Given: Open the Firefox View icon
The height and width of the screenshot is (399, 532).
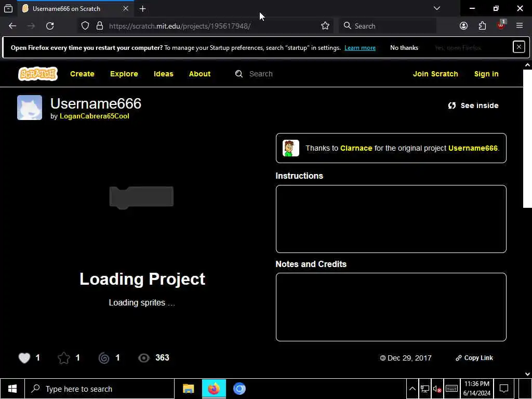Looking at the screenshot, I should (8, 9).
